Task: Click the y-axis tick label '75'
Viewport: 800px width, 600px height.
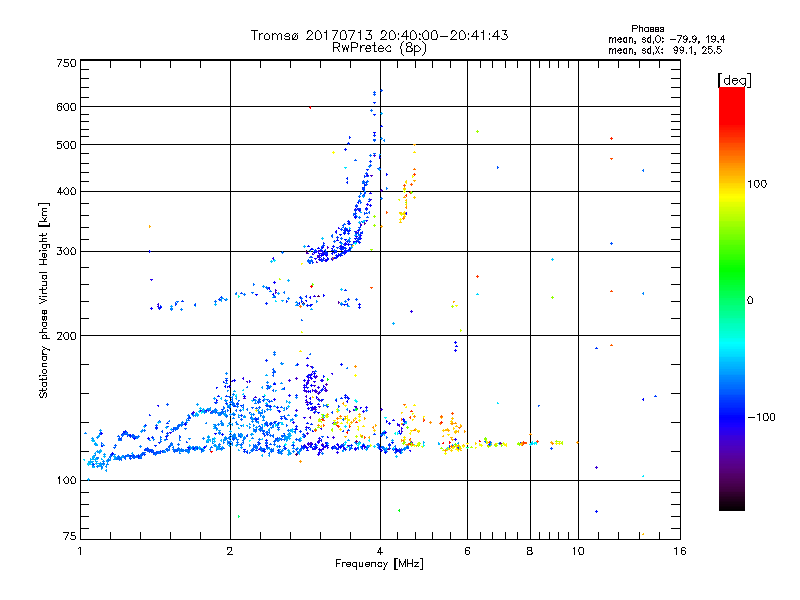Action: click(x=70, y=536)
